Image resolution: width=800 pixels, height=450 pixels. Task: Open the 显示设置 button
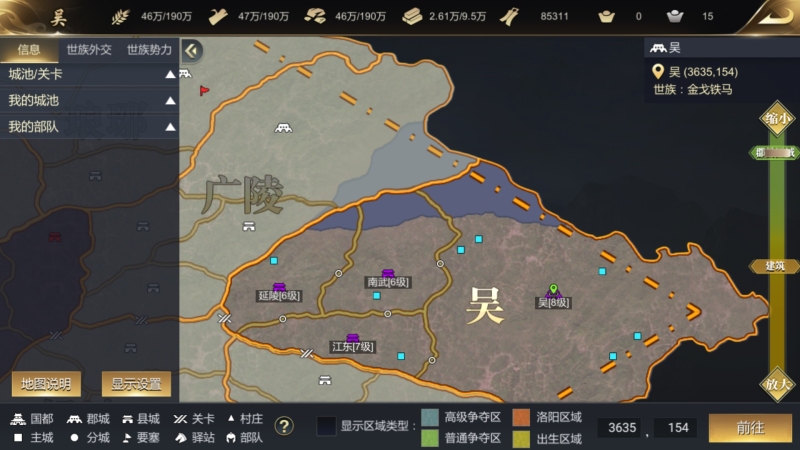(136, 384)
